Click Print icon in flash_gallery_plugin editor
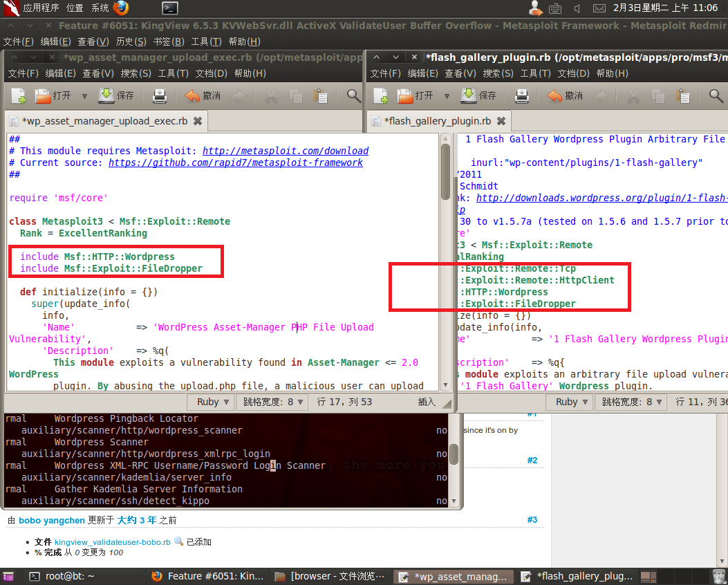 [x=522, y=96]
